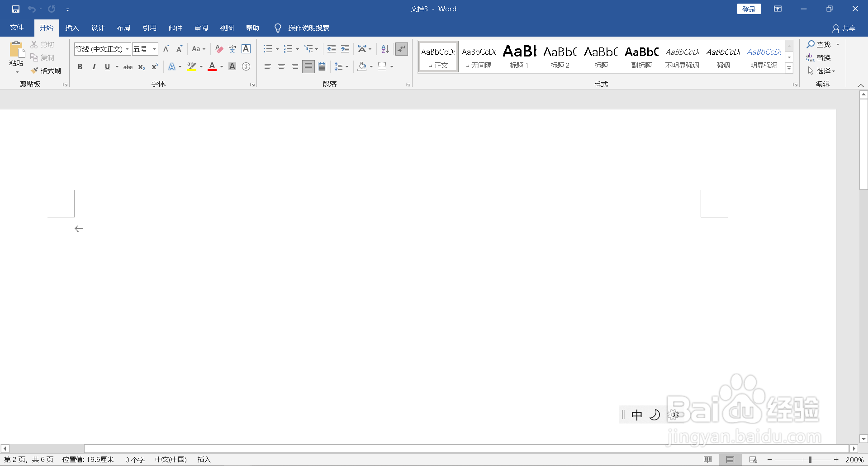Click the distributed alignment icon

point(322,66)
